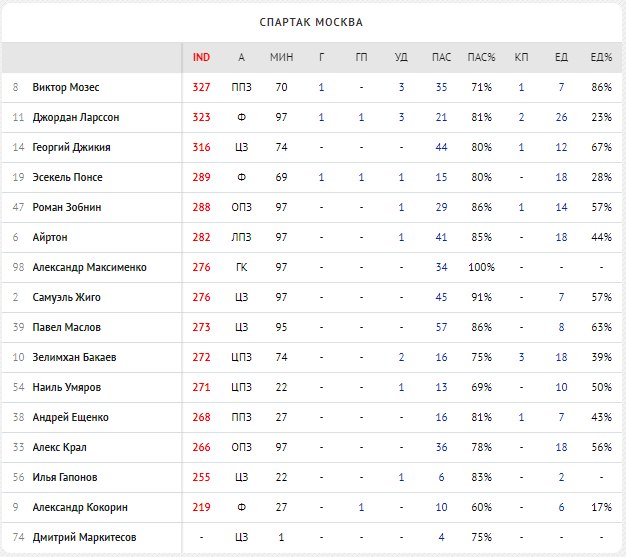Viewport: 626px width, 557px height.
Task: Click Бакаев's key passes value 3
Action: coord(521,357)
